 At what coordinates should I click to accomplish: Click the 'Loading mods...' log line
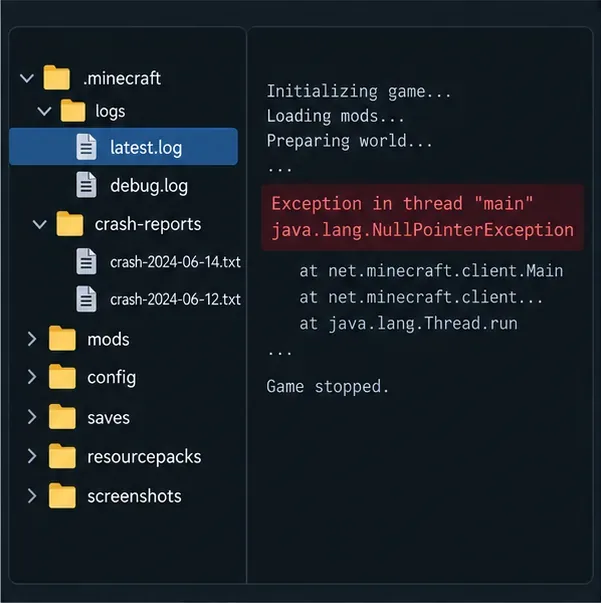[335, 116]
